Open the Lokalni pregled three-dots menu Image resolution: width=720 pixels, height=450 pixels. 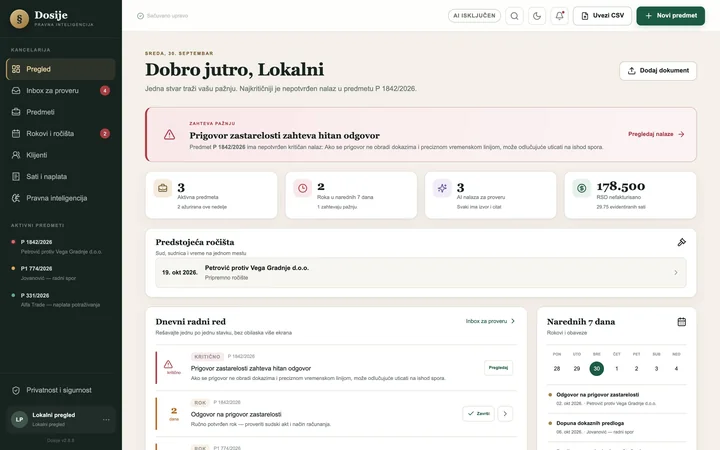click(106, 419)
